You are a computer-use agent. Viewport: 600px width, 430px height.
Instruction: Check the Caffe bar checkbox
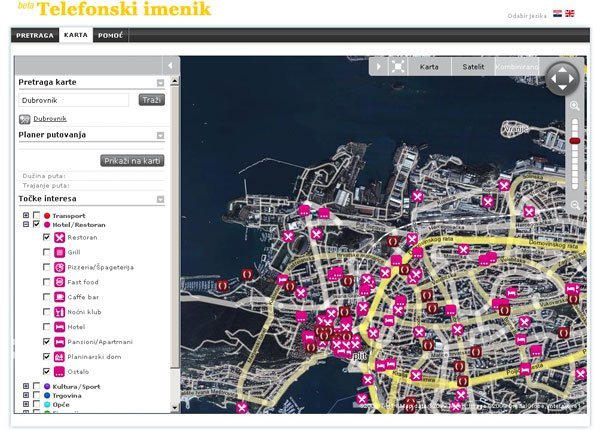click(46, 297)
